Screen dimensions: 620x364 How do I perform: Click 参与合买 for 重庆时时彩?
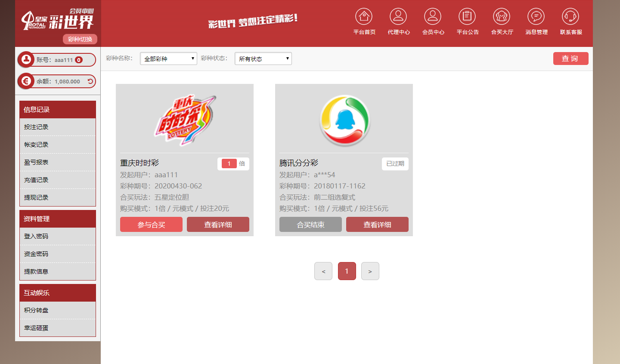click(151, 225)
